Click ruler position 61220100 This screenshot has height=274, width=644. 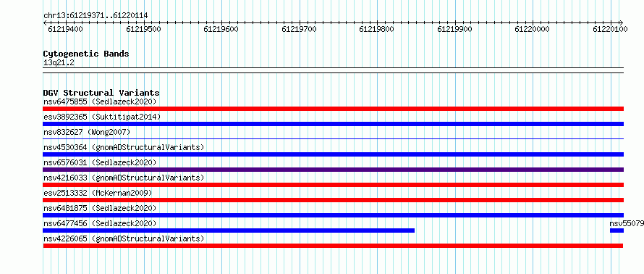tap(610, 29)
